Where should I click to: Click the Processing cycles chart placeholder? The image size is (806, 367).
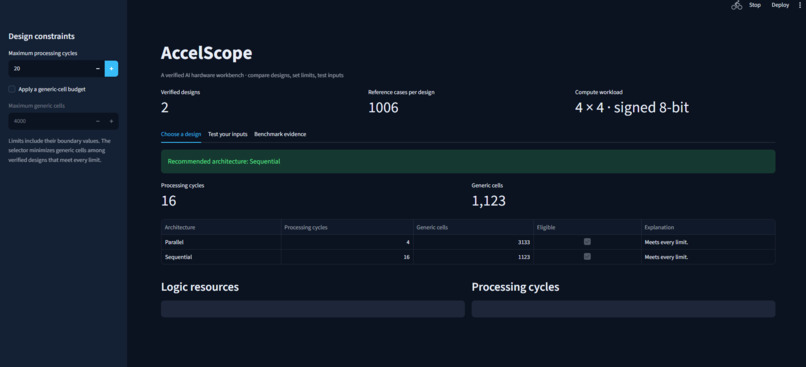[624, 309]
